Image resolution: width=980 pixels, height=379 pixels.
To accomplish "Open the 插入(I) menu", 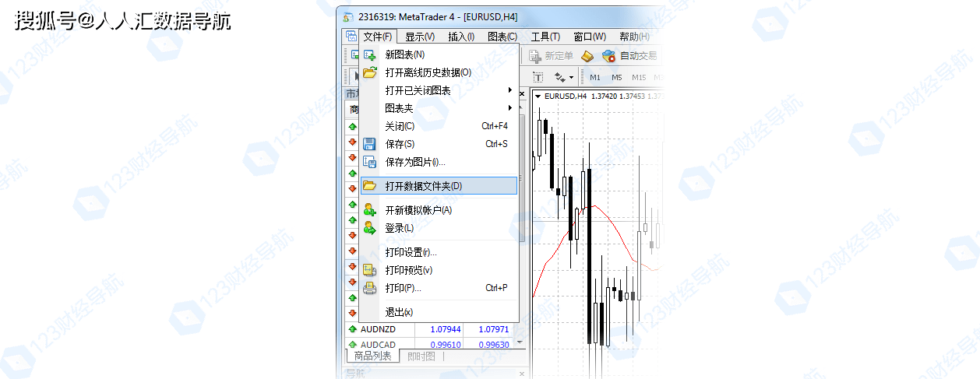I will (461, 36).
